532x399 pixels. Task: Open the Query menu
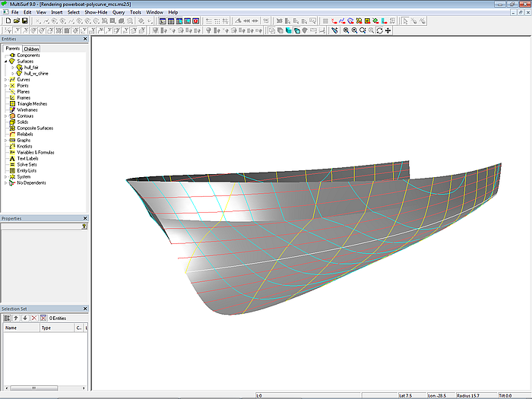(x=119, y=13)
